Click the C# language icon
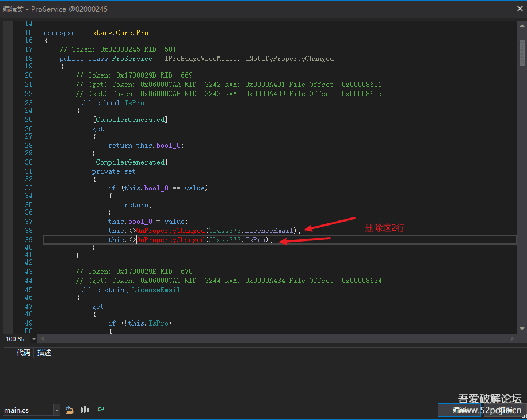Image resolution: width=527 pixels, height=420 pixels. coord(101,410)
